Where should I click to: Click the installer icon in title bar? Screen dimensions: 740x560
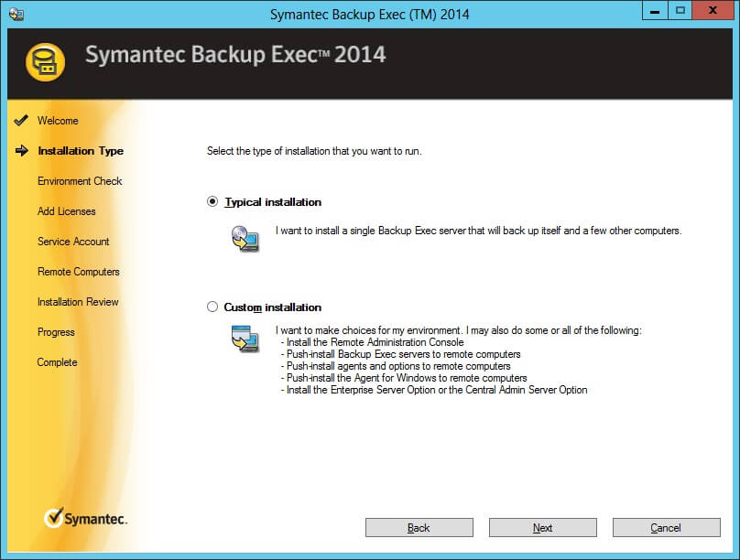16,14
